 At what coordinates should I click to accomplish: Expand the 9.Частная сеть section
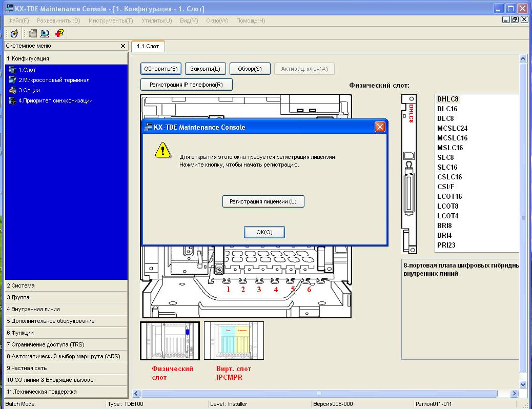(66, 368)
